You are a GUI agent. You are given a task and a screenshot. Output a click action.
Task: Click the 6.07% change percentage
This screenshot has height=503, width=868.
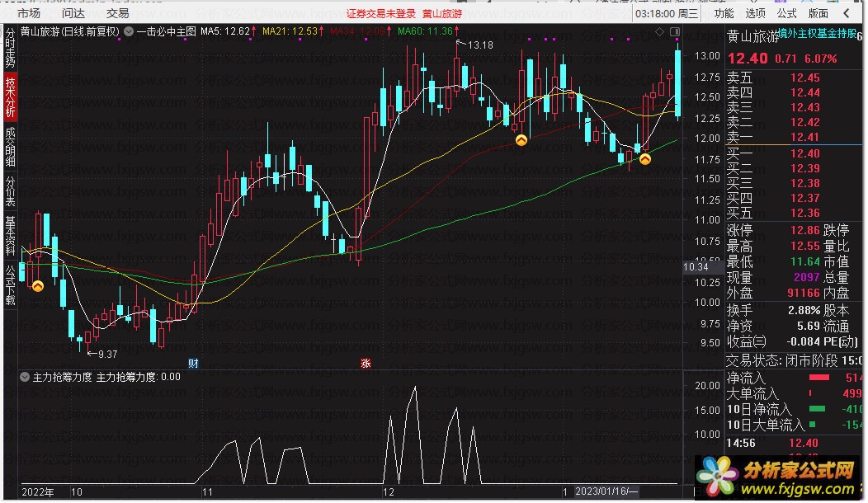(820, 59)
